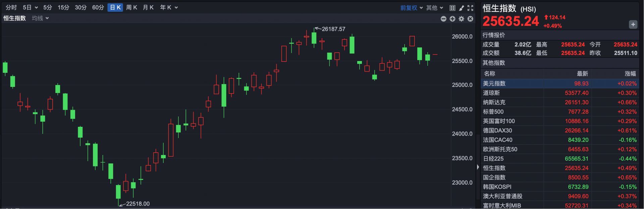
Task: Select the 纳斯达克 index row
Action: coord(560,102)
